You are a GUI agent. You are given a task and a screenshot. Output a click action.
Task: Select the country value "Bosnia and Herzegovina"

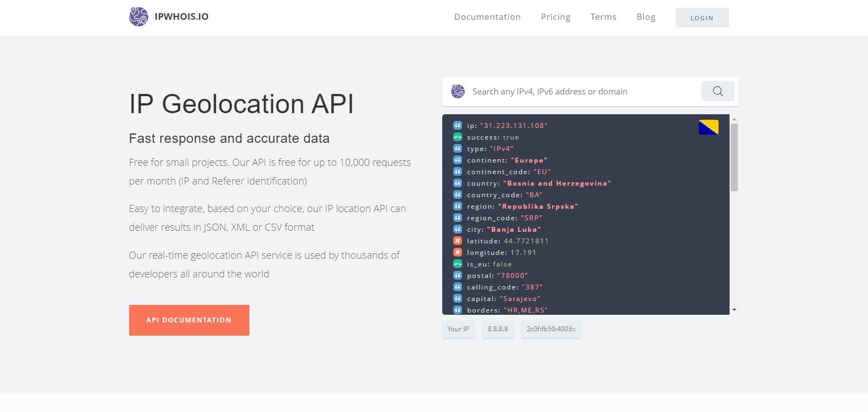557,183
